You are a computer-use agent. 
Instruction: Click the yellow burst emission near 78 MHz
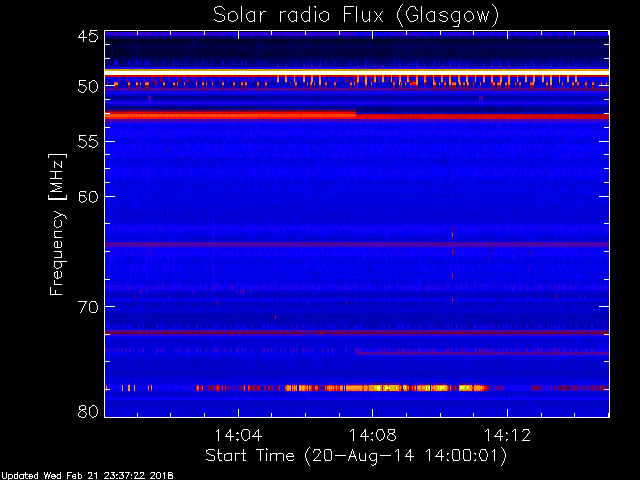click(x=386, y=388)
